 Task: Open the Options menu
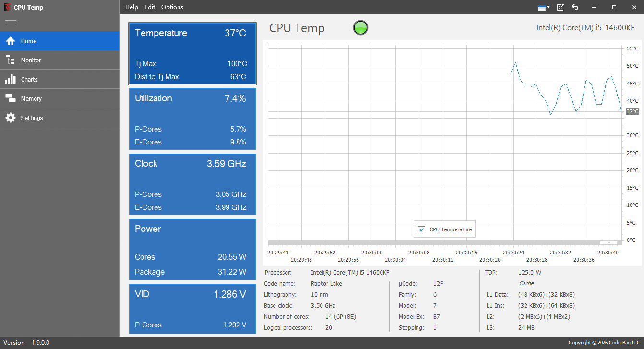(172, 7)
